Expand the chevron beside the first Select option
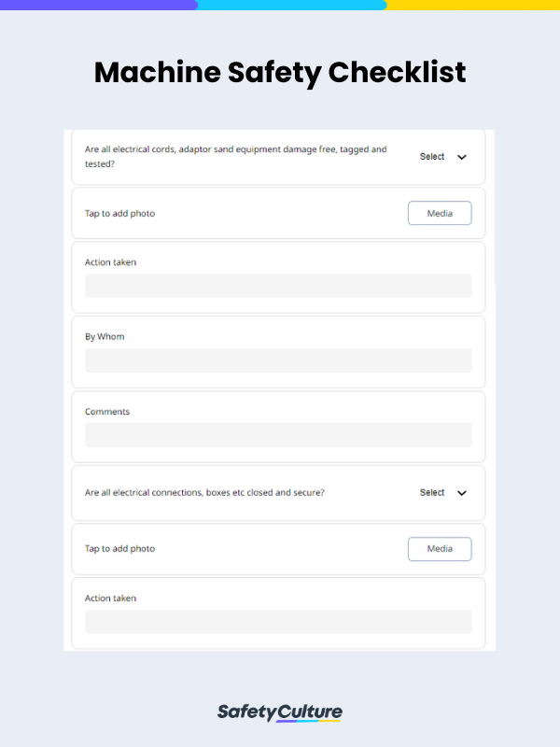 coord(459,157)
